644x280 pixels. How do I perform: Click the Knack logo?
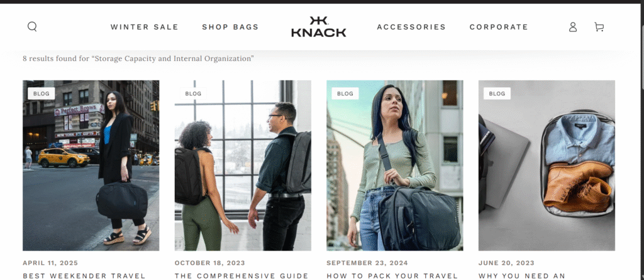click(319, 26)
